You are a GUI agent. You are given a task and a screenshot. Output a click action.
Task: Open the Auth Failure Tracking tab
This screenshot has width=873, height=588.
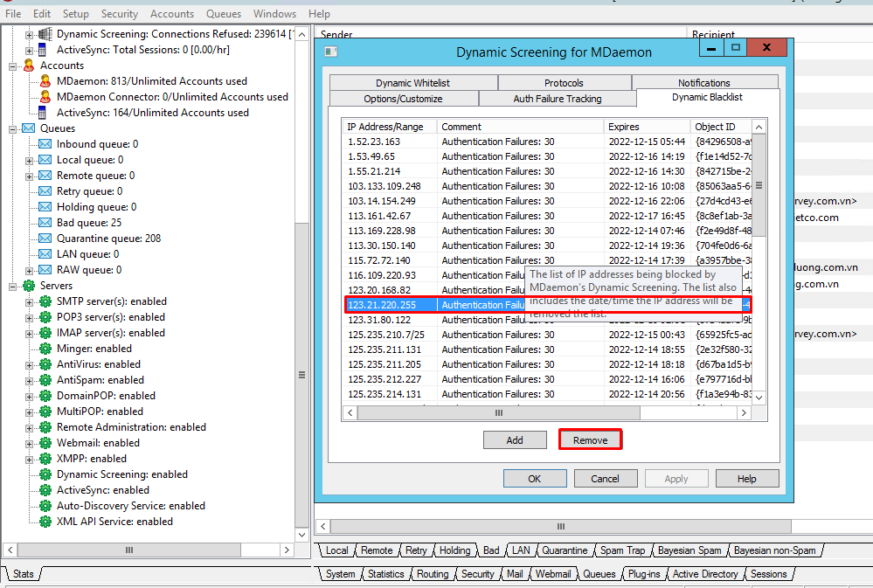point(558,99)
